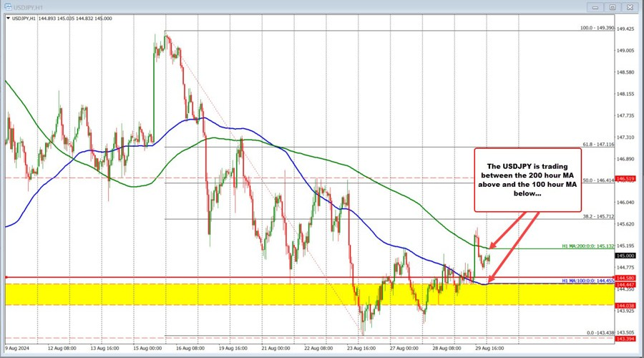Click 146.890 on the price axis

point(625,159)
